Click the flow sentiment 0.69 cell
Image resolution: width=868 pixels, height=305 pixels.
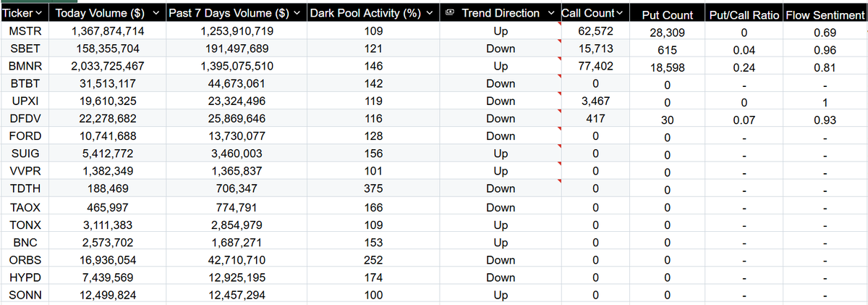[x=825, y=33]
